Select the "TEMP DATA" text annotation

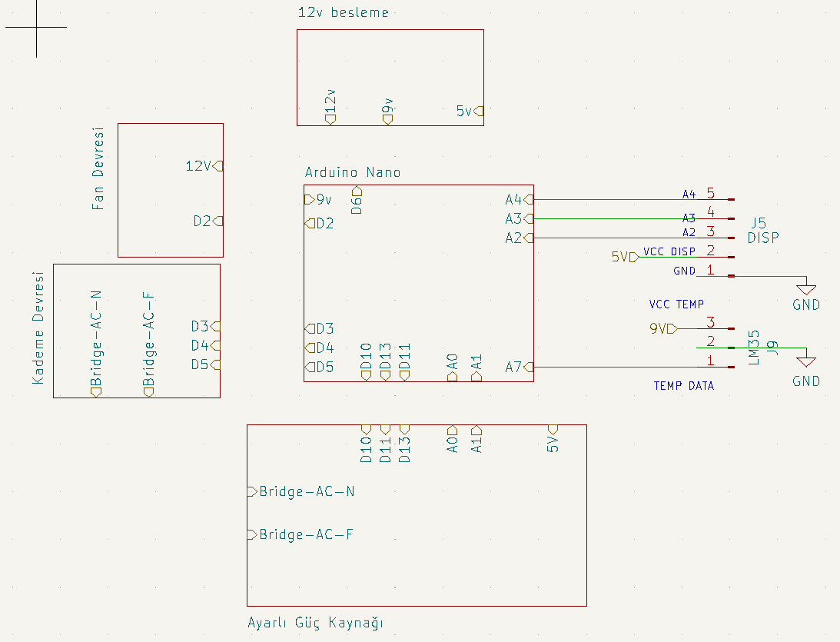tap(683, 386)
